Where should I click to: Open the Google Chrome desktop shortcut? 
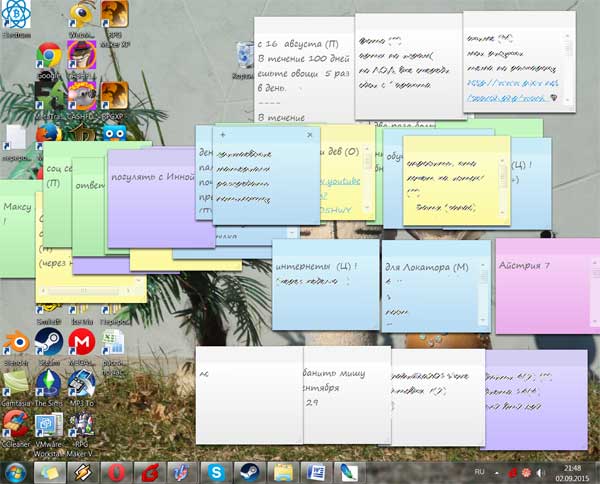pyautogui.click(x=47, y=56)
